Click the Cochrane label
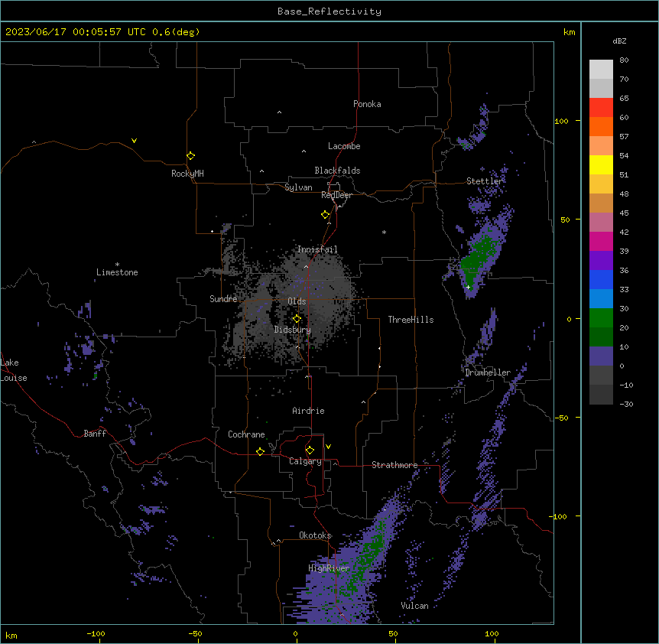This screenshot has height=644, width=659. point(246,434)
